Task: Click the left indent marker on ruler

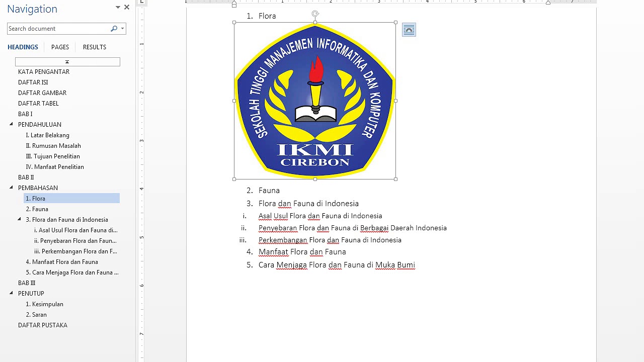Action: coord(234,4)
